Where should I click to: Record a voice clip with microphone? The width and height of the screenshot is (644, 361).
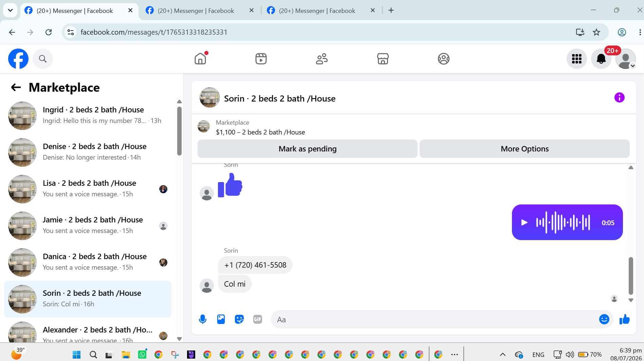(x=203, y=319)
